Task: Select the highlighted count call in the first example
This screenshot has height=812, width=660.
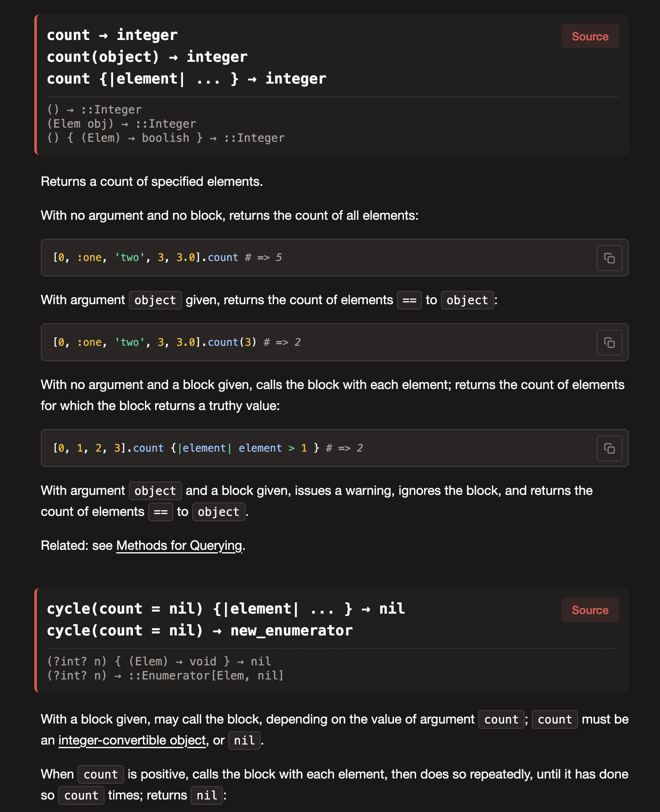Action: pos(223,257)
